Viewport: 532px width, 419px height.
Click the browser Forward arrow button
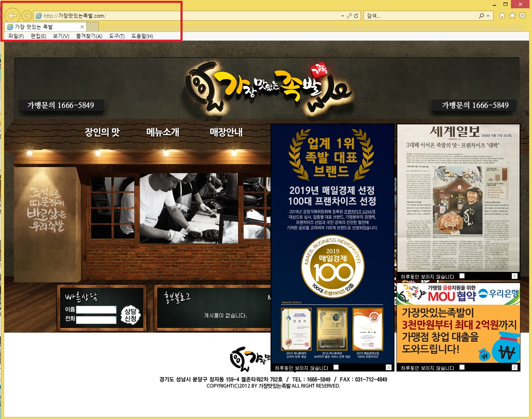[x=27, y=16]
